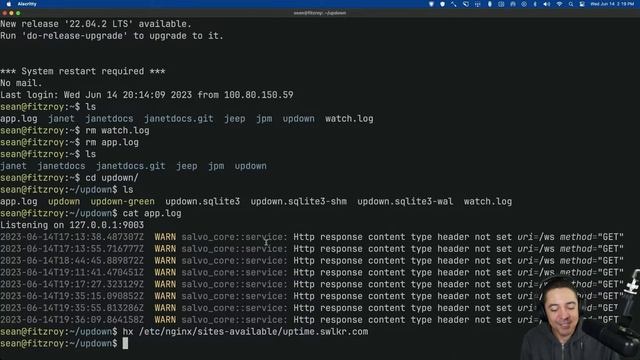Screen dimensions: 640x360
Task: Click 'janetdocs.git' in first ls output
Action: pyautogui.click(x=178, y=118)
